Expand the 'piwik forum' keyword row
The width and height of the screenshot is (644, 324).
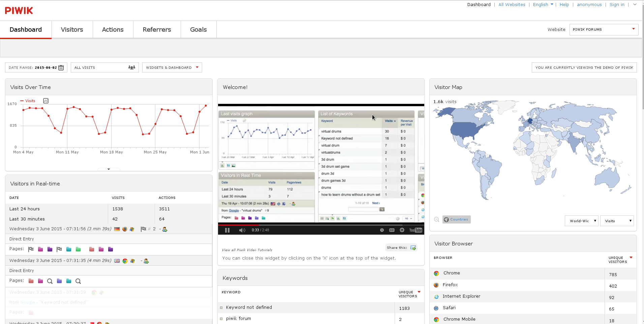coord(221,319)
